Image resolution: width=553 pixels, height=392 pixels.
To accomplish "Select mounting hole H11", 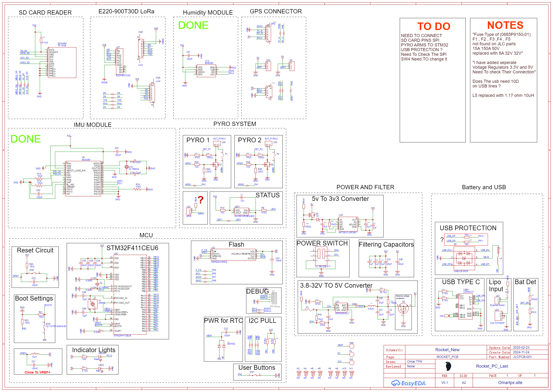I will click(352, 374).
